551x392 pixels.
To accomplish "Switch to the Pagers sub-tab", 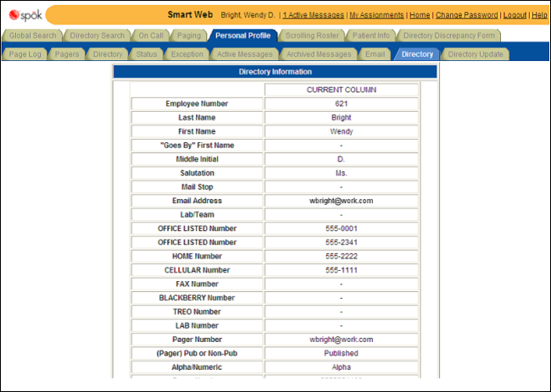I will [67, 54].
